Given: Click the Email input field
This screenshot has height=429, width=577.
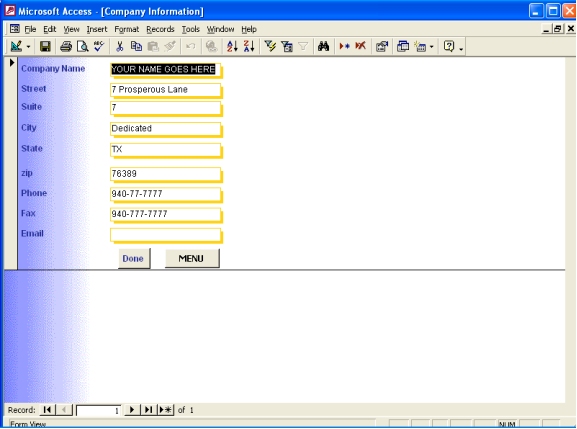Looking at the screenshot, I should (x=166, y=234).
